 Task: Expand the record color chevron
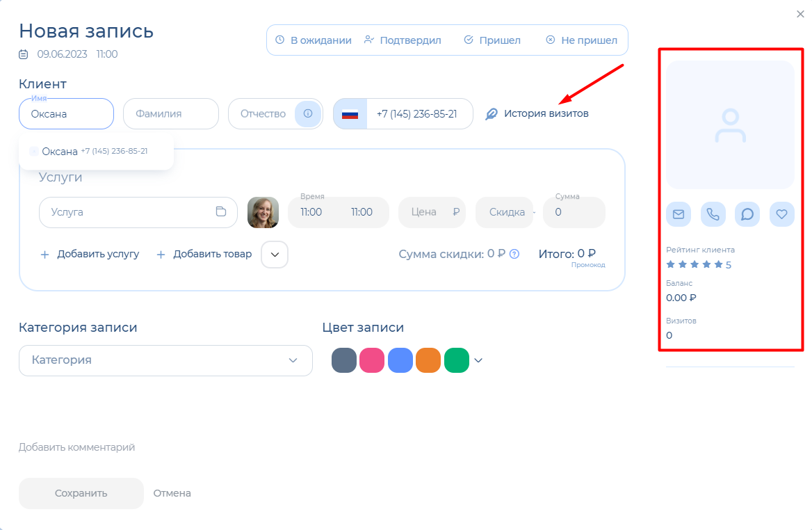[478, 360]
